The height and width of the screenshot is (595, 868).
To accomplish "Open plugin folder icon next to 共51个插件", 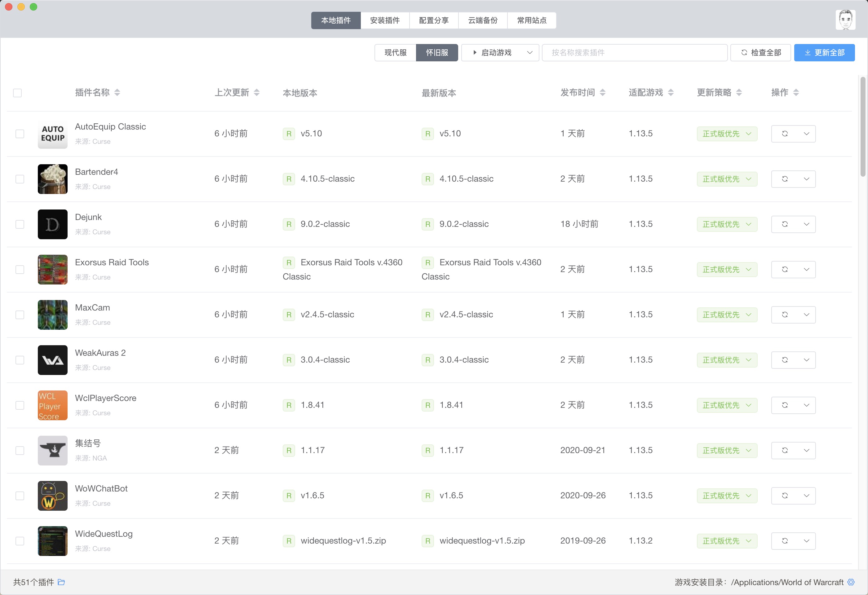I will (x=61, y=582).
